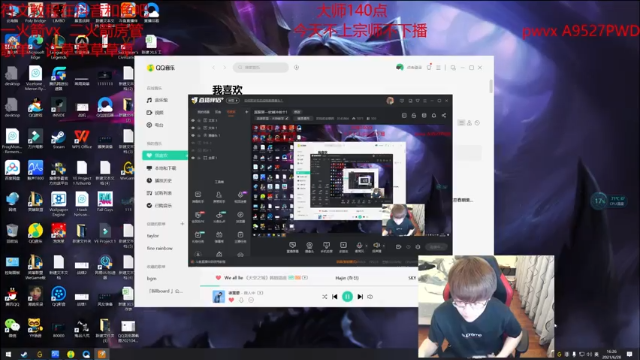
Task: Skip to the previous track
Action: (x=335, y=297)
